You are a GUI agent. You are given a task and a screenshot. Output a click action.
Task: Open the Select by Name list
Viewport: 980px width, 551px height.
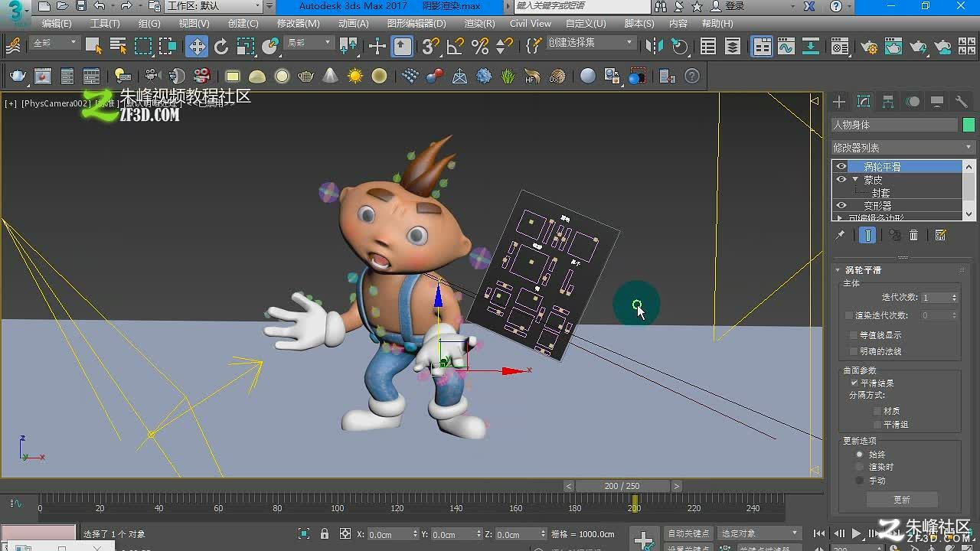coord(118,47)
